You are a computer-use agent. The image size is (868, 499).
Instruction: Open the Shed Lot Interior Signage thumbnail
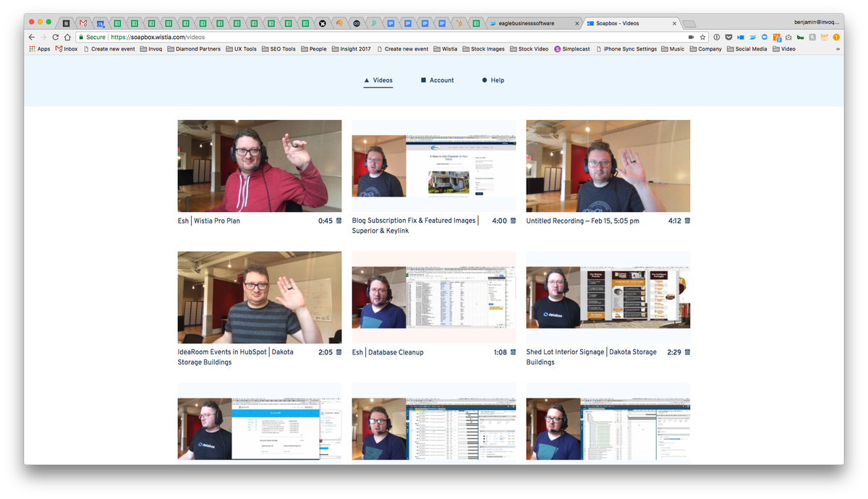click(608, 297)
